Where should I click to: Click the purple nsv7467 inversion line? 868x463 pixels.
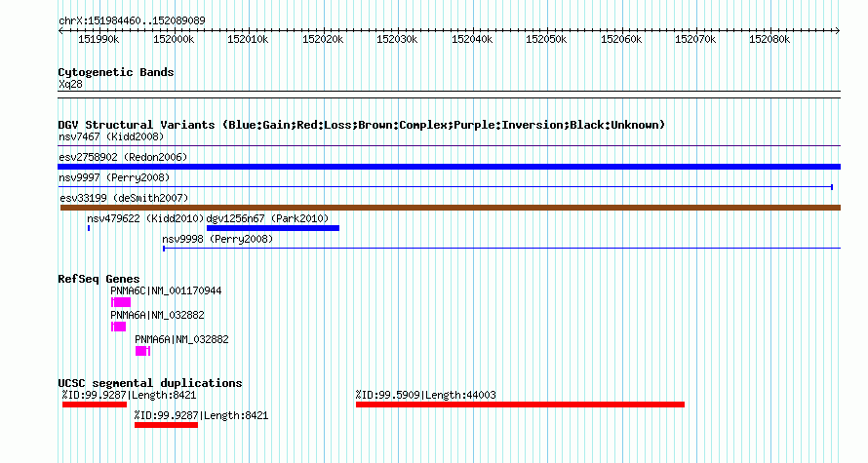click(x=449, y=146)
